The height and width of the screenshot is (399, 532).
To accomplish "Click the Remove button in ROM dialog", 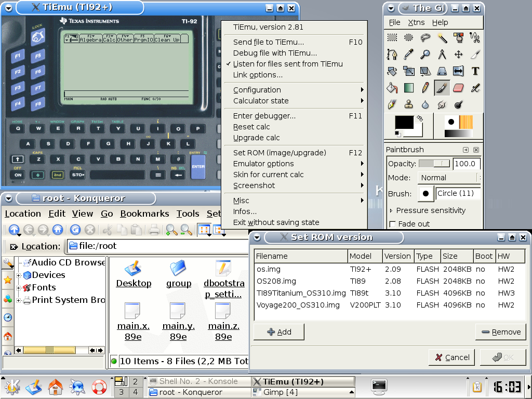I will (x=501, y=332).
